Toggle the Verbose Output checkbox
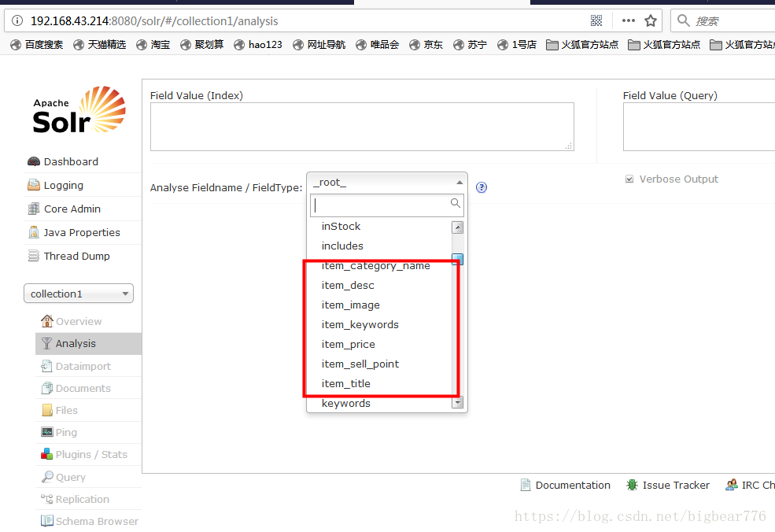Image resolution: width=775 pixels, height=532 pixels. [x=629, y=179]
